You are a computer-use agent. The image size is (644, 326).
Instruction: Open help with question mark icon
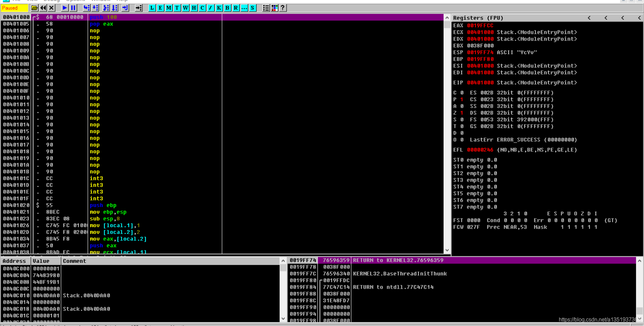pos(283,8)
